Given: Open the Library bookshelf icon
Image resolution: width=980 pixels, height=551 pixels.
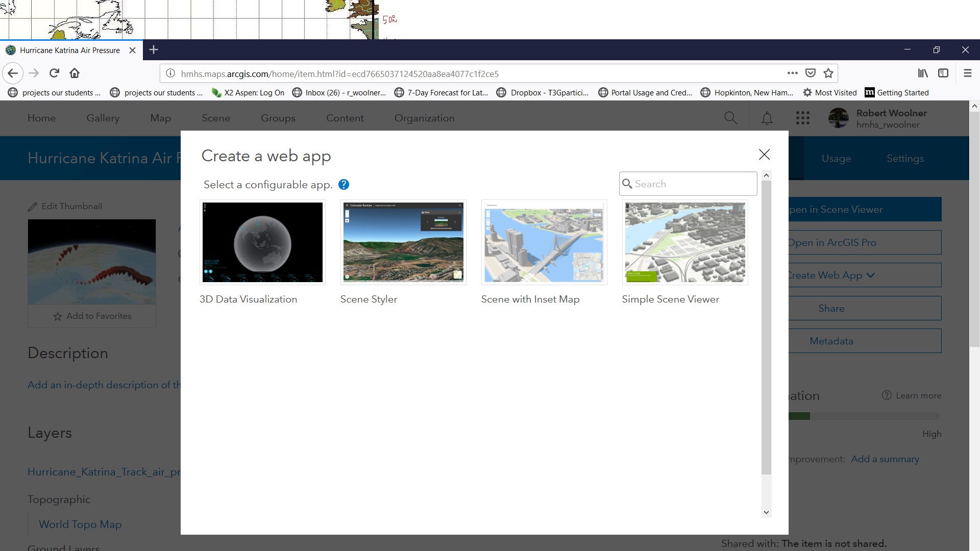Looking at the screenshot, I should [923, 73].
